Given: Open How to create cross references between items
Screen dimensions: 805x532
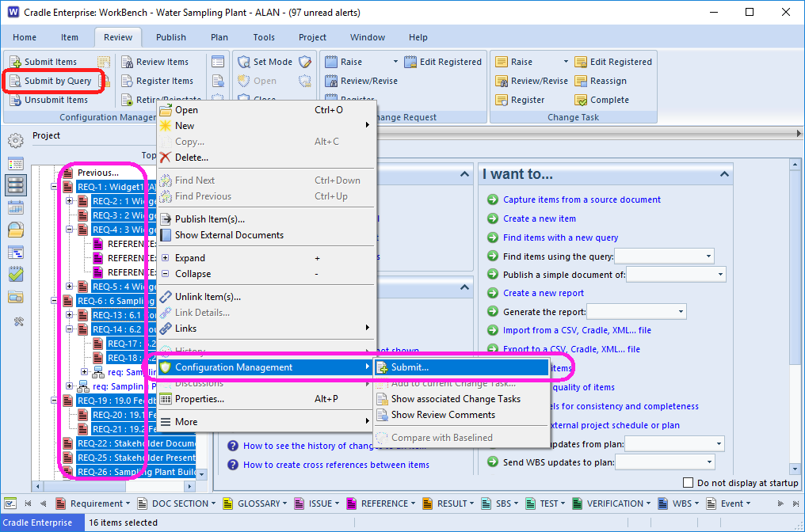Looking at the screenshot, I should (x=336, y=465).
